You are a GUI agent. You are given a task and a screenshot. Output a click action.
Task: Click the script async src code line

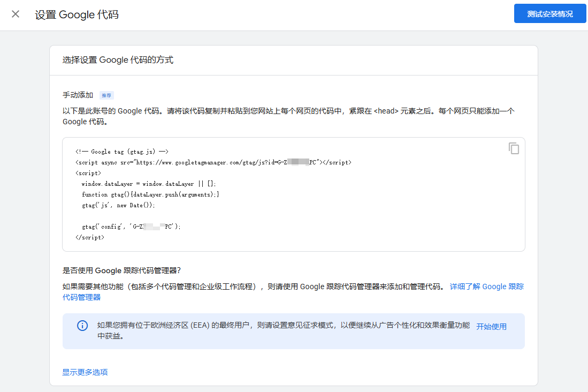click(213, 162)
